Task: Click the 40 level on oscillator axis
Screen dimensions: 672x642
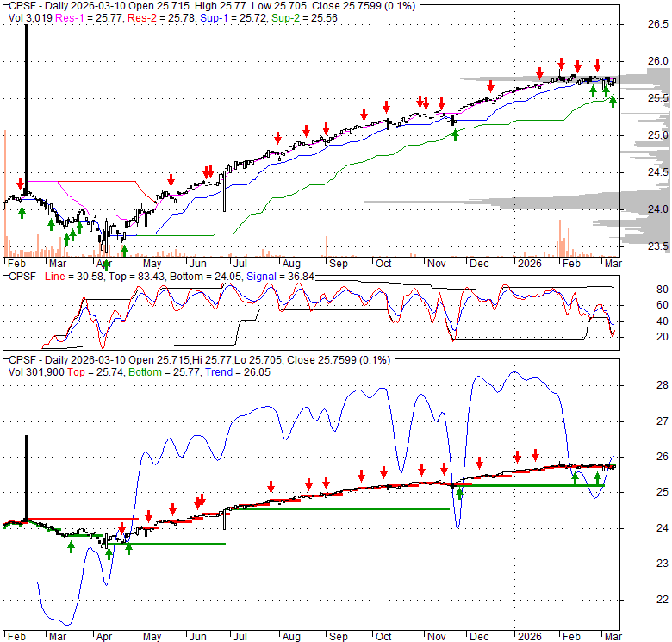Action: pyautogui.click(x=663, y=321)
